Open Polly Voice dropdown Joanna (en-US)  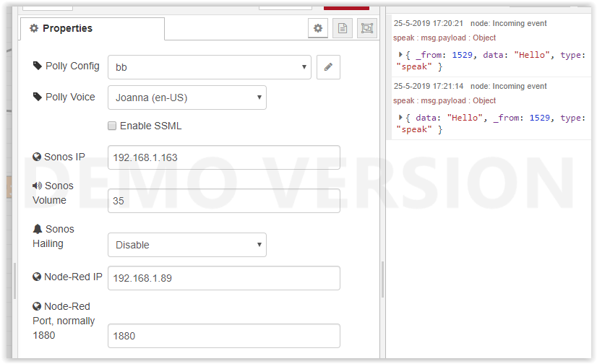coord(187,97)
